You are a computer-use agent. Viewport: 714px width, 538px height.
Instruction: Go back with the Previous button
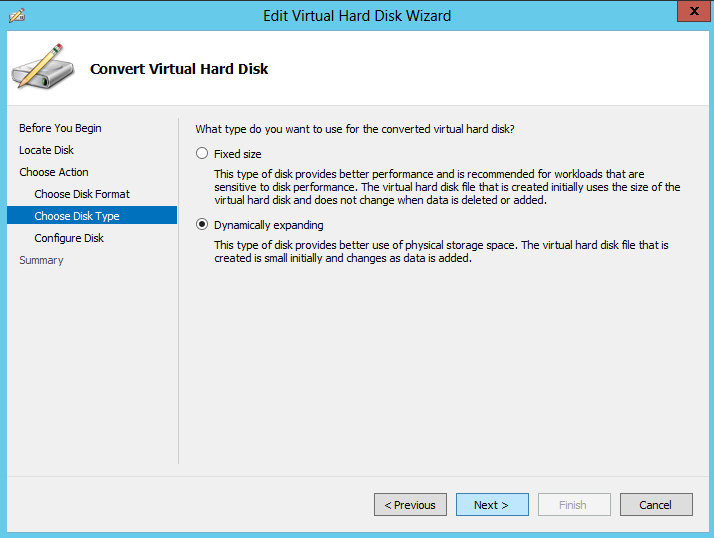pos(410,505)
